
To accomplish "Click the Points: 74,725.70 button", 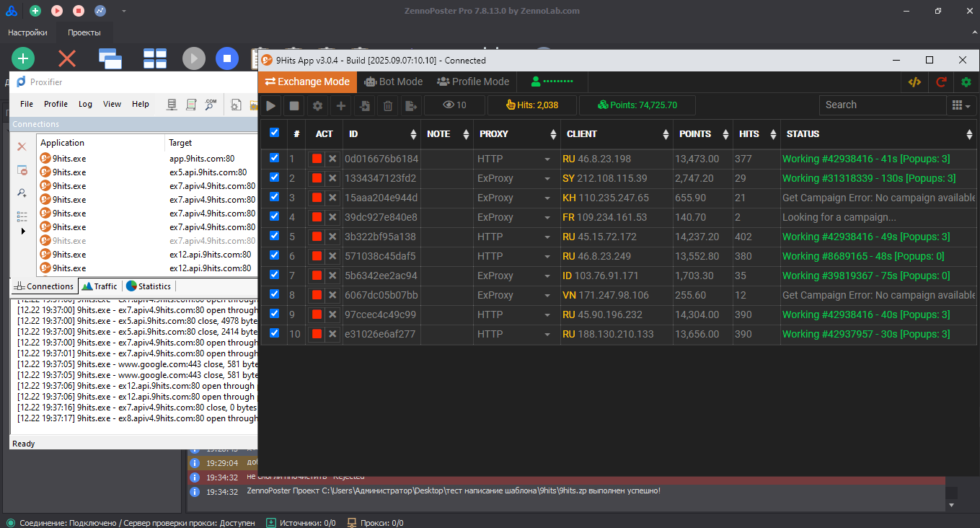I will pos(637,105).
